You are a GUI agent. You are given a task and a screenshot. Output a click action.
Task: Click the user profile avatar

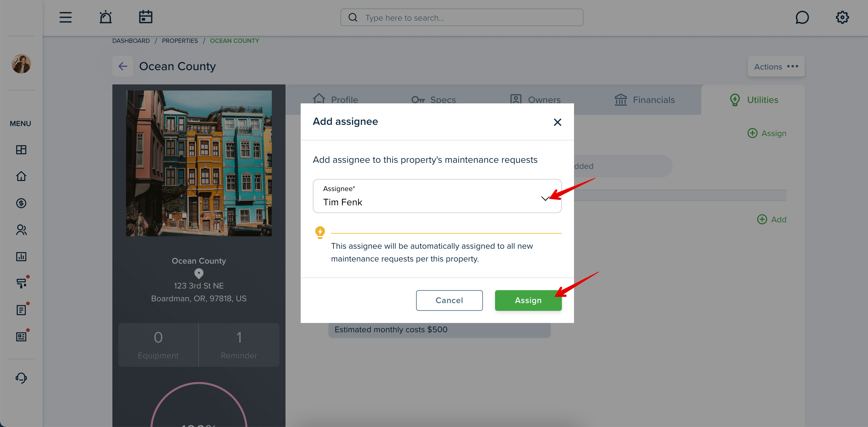coord(21,63)
